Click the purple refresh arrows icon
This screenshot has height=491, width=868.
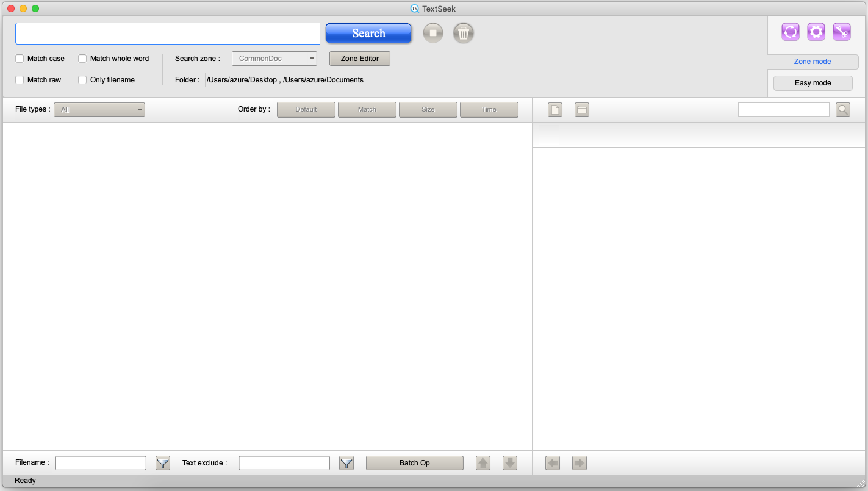(790, 32)
